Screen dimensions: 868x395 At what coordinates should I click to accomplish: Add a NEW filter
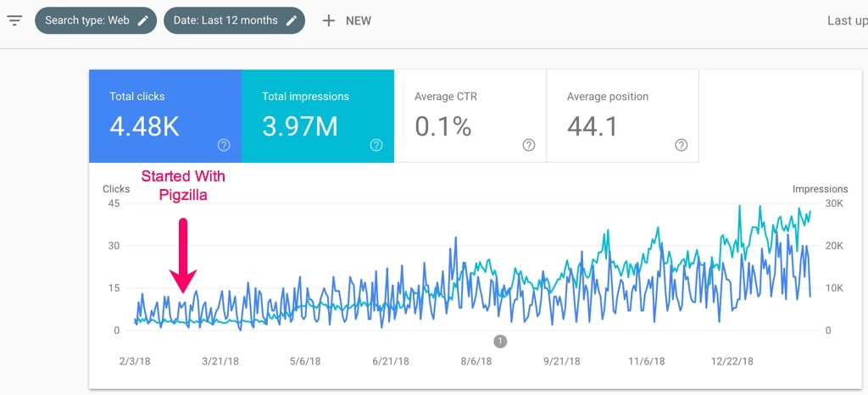coord(347,21)
